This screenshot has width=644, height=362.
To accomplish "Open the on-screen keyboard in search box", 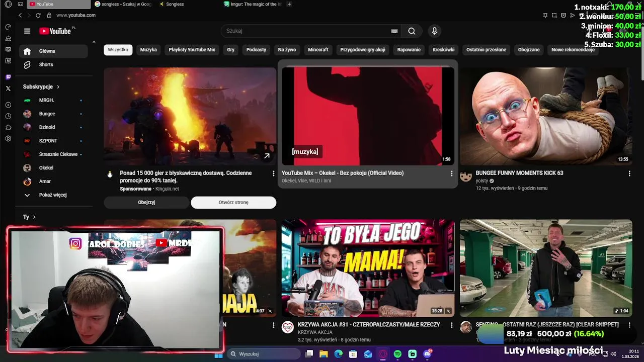I will (394, 31).
